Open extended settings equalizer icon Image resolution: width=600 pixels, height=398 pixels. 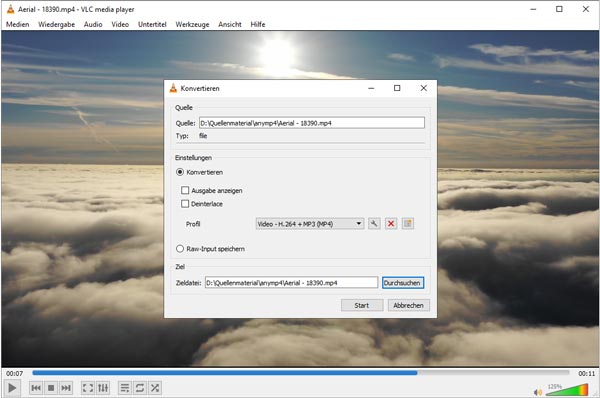[103, 388]
